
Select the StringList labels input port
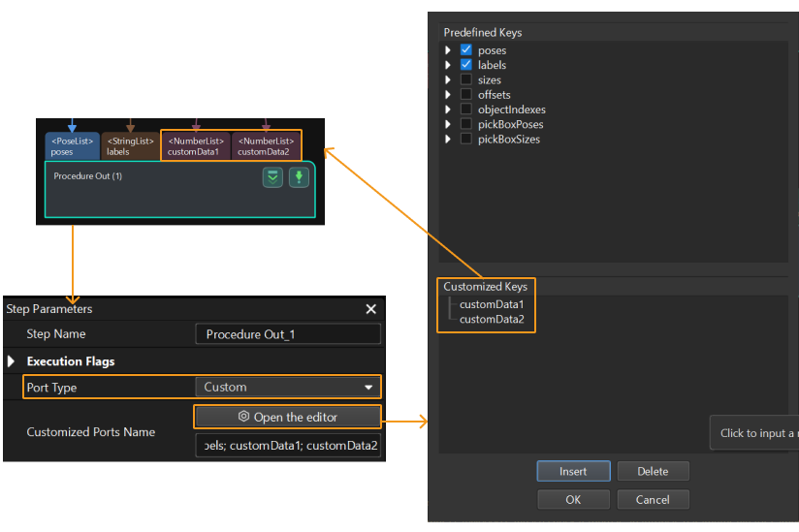tap(130, 146)
